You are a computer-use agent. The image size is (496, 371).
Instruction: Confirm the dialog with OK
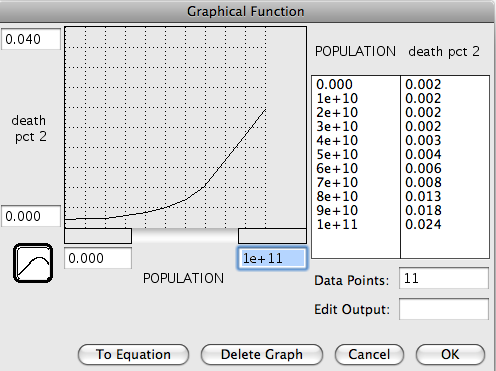[x=450, y=354]
